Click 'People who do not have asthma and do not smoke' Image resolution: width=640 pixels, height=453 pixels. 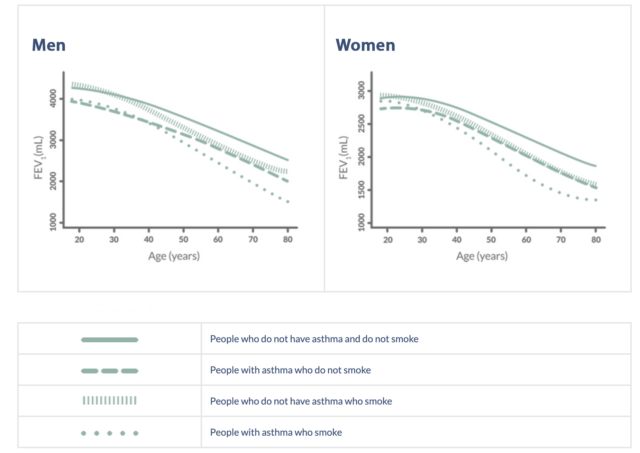[314, 339]
